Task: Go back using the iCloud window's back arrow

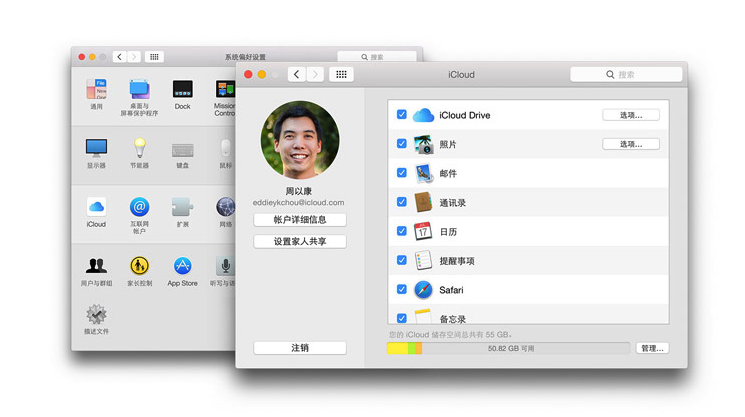Action: pyautogui.click(x=296, y=75)
